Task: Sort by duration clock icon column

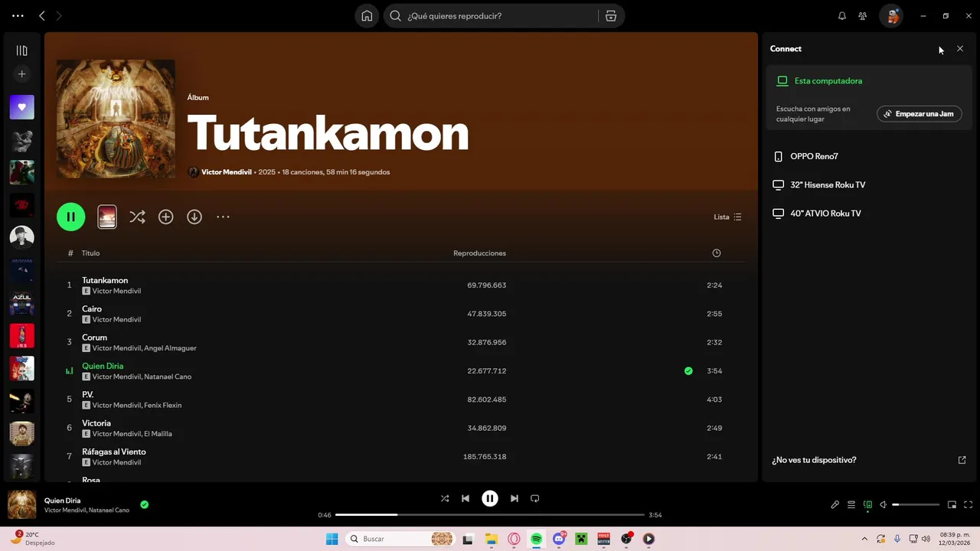Action: 717,253
